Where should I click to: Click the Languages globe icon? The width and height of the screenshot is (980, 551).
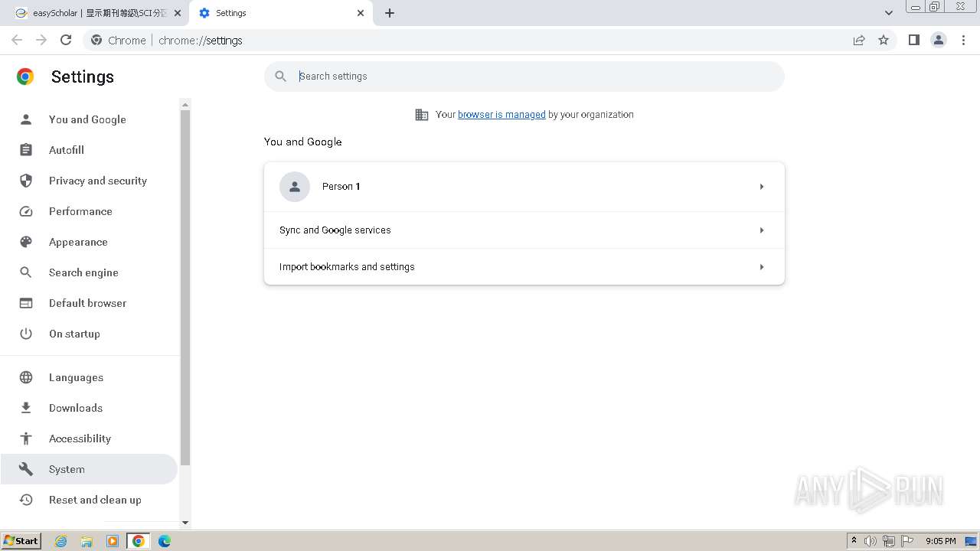[26, 377]
